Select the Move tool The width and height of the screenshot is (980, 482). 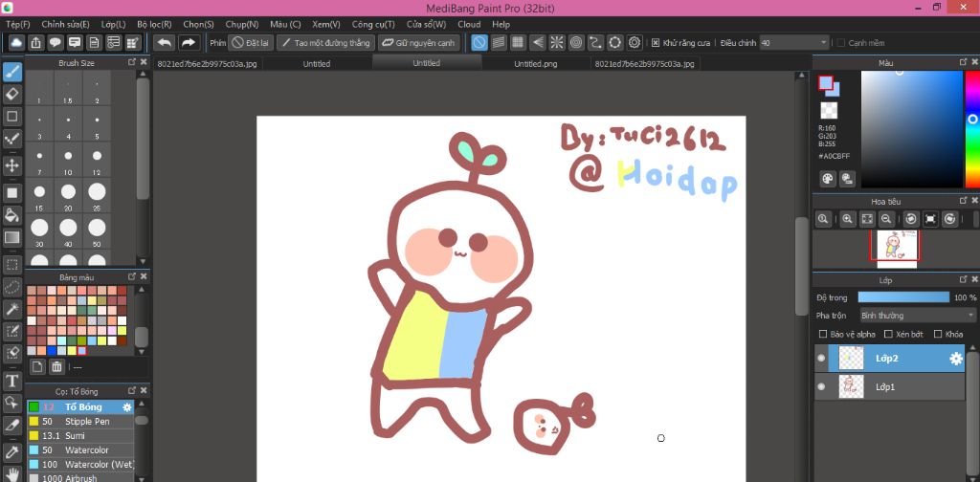coord(11,165)
